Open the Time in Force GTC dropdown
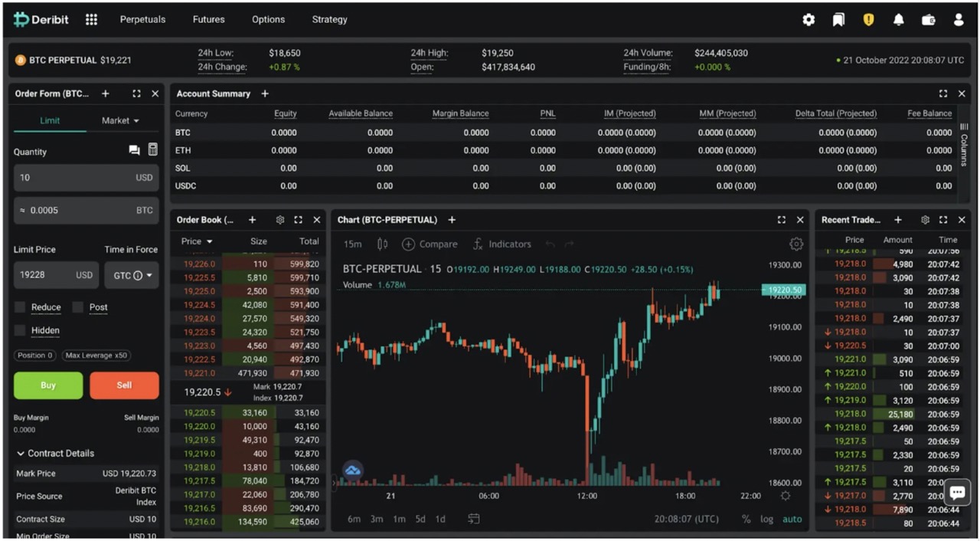The width and height of the screenshot is (980, 541). [x=131, y=275]
